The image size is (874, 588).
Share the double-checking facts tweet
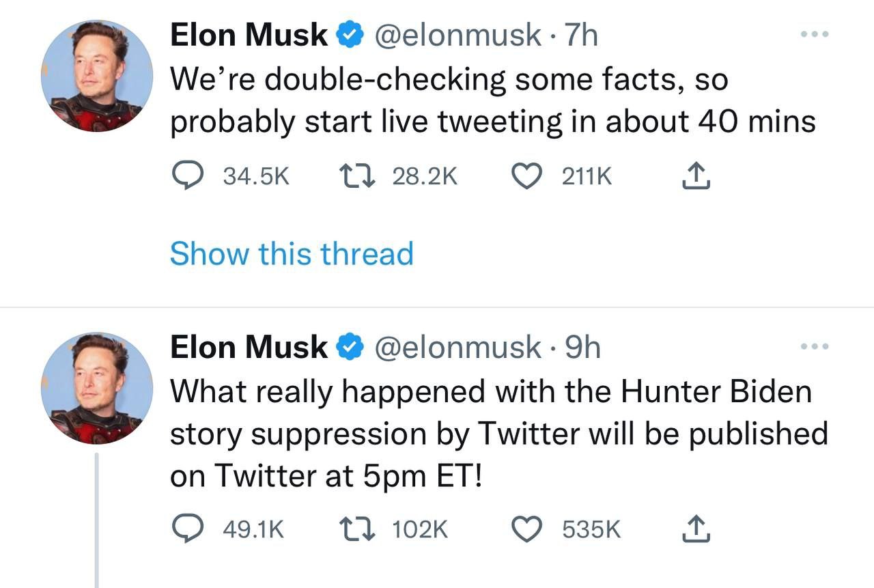click(696, 178)
